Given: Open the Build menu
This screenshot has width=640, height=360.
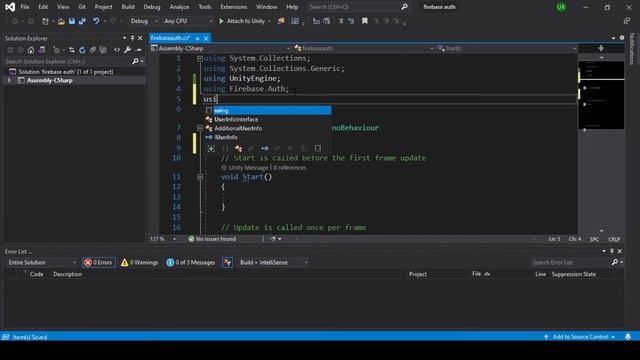Looking at the screenshot, I should (128, 7).
